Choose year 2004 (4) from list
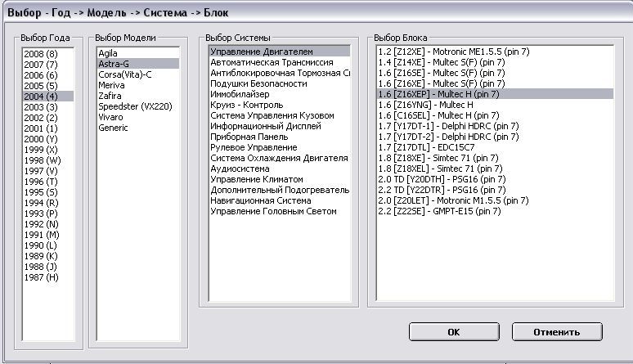 tap(39, 96)
